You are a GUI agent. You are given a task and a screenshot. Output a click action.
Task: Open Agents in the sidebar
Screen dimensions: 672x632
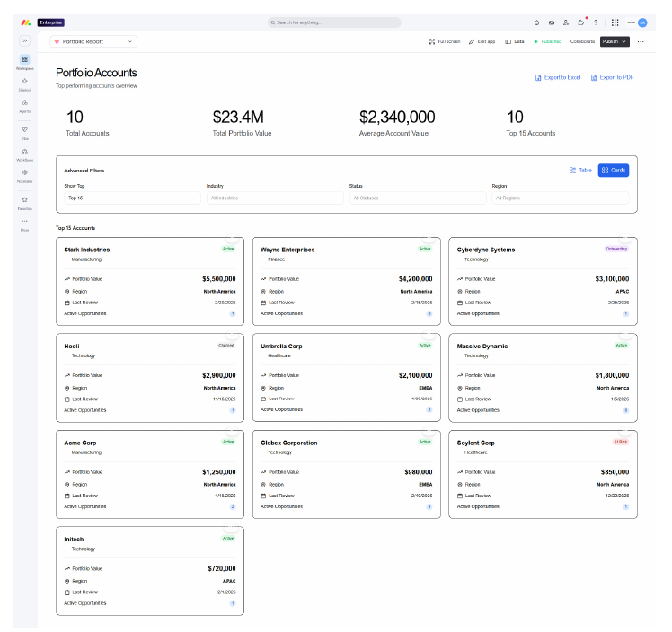[x=25, y=105]
